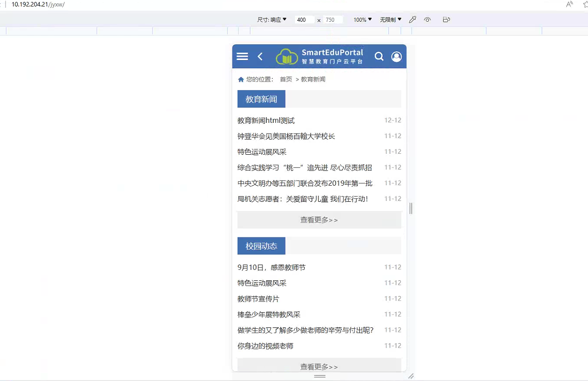Click the rotate device icon

446,20
